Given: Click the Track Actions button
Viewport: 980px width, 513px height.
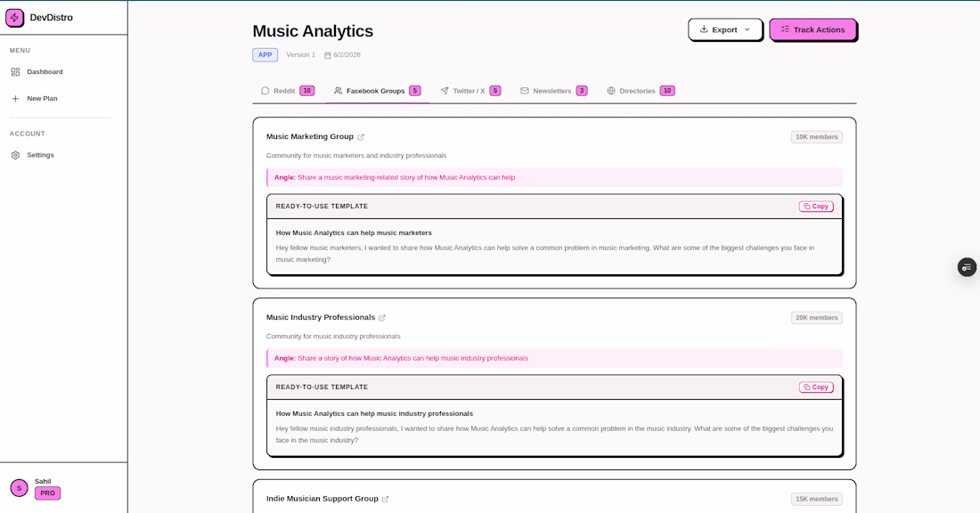Looking at the screenshot, I should pyautogui.click(x=813, y=29).
